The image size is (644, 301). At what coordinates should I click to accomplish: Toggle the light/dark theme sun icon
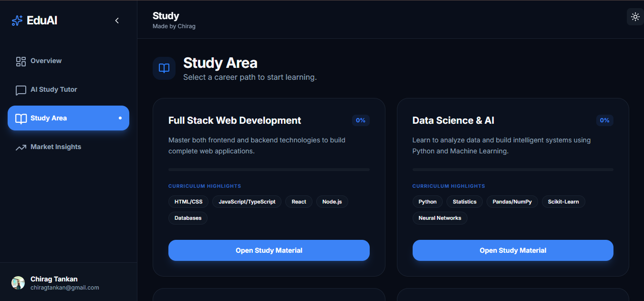coord(635,17)
